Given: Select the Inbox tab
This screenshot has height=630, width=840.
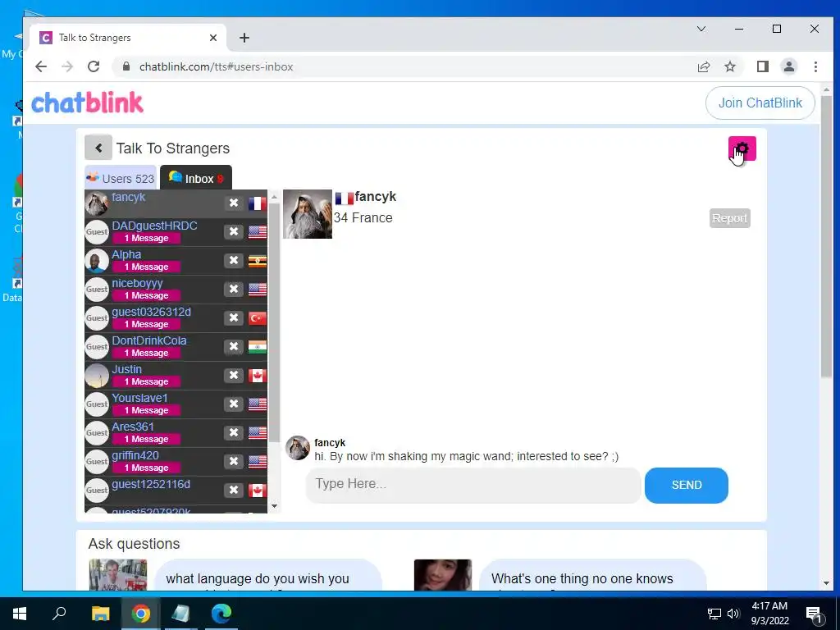Looking at the screenshot, I should pos(196,178).
